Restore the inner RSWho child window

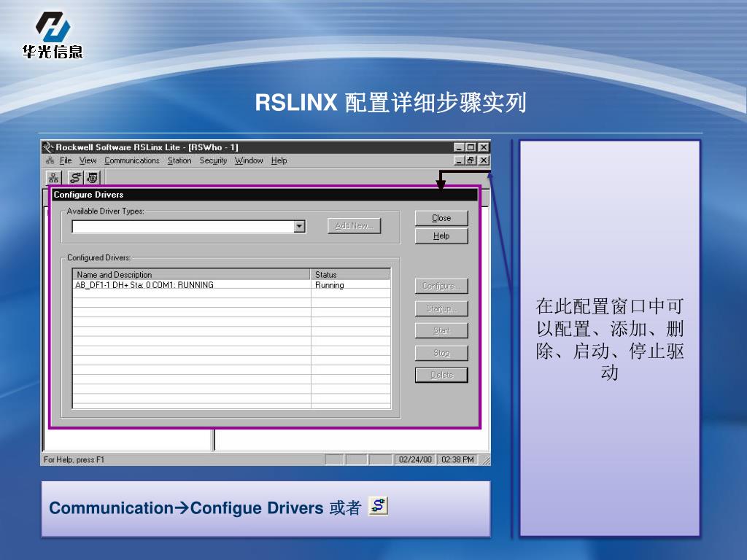tap(471, 160)
